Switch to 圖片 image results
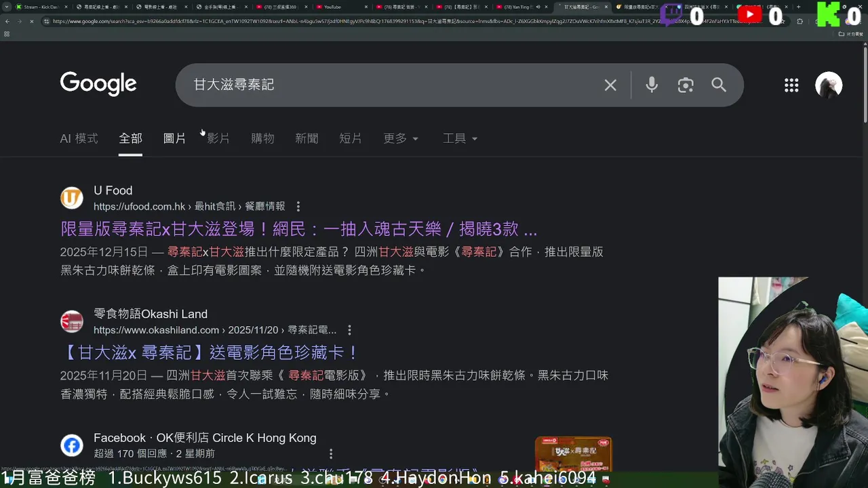Viewport: 868px width, 488px height. [174, 138]
